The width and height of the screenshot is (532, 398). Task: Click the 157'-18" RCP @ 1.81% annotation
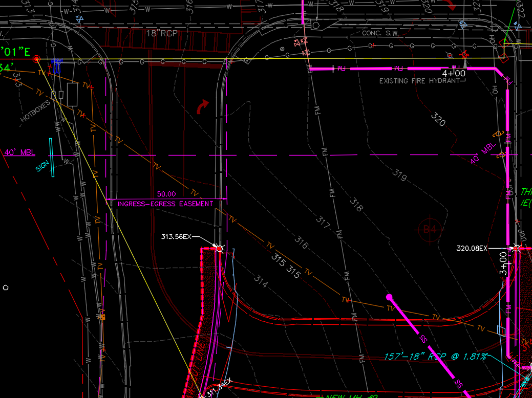pos(435,358)
